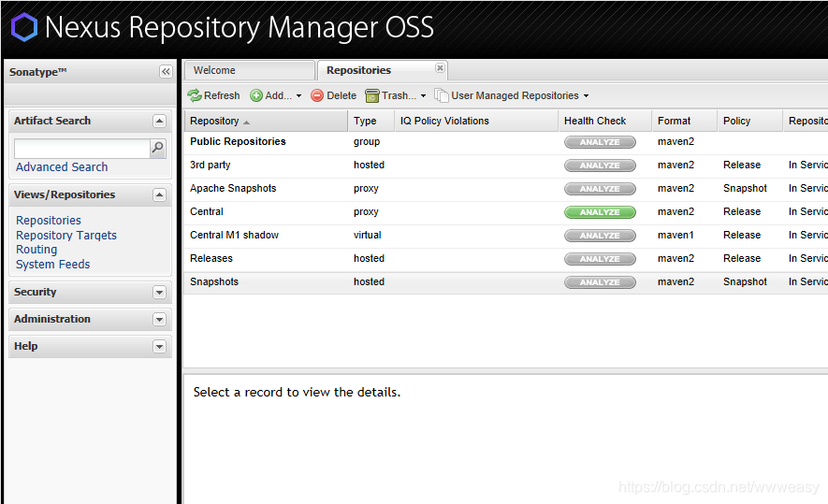Click Snapshot policy in Apache Snapshots row

point(745,188)
